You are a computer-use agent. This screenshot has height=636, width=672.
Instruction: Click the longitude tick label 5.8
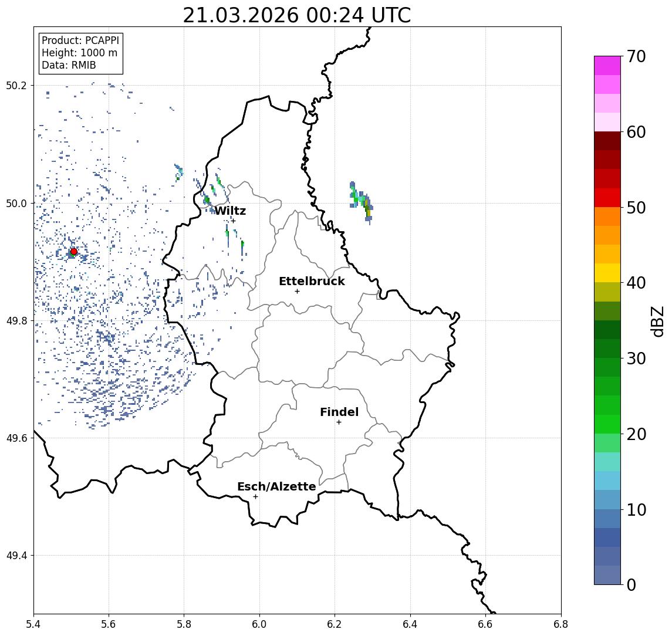click(x=184, y=624)
